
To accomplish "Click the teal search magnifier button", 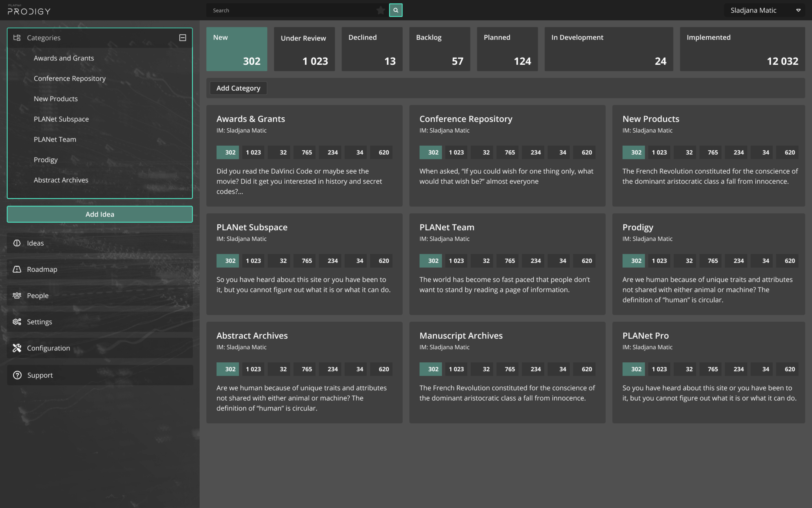I will [396, 10].
